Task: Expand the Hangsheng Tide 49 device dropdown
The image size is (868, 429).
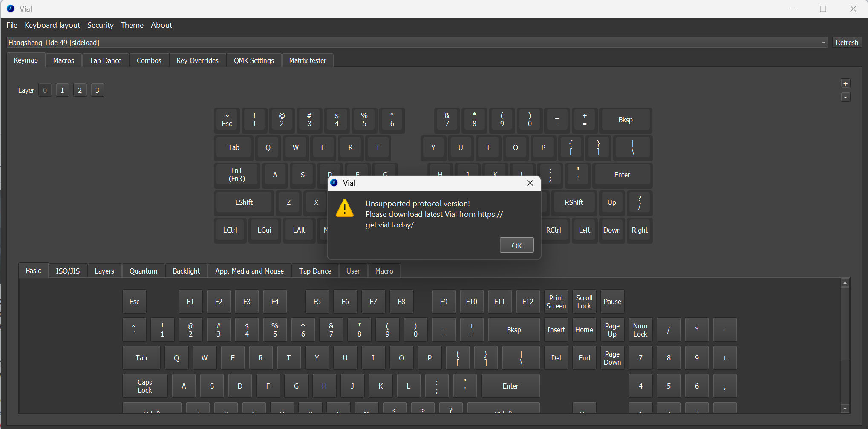Action: coord(417,43)
